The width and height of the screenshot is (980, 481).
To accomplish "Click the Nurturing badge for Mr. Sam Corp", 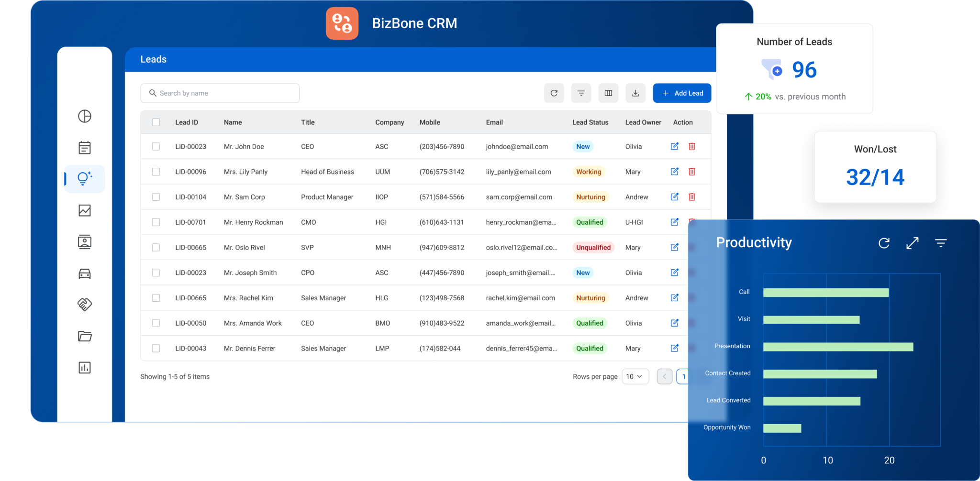I will (x=590, y=197).
